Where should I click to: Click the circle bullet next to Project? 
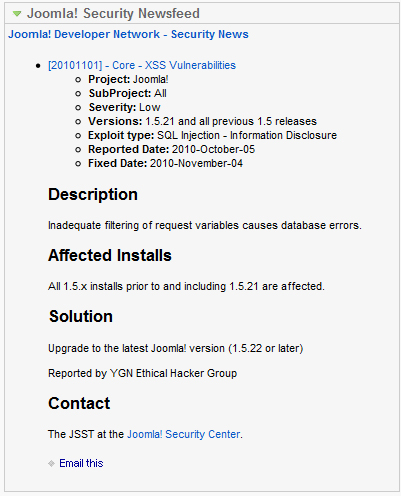[x=78, y=80]
